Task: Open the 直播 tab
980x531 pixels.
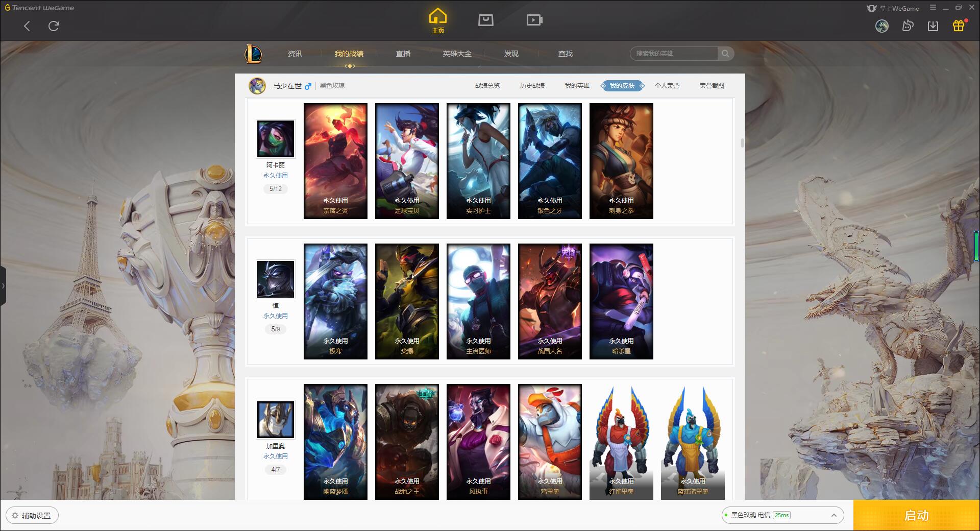Action: (x=403, y=54)
